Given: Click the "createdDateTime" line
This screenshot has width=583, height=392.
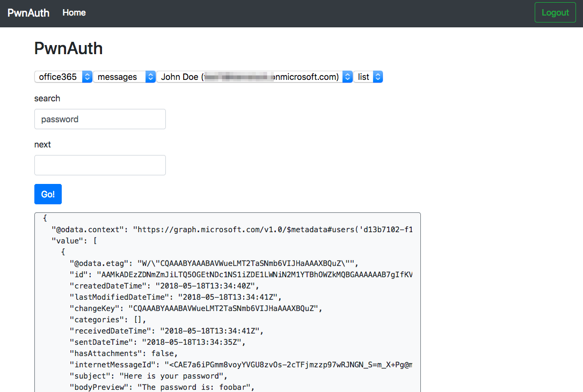Looking at the screenshot, I should click(164, 286).
